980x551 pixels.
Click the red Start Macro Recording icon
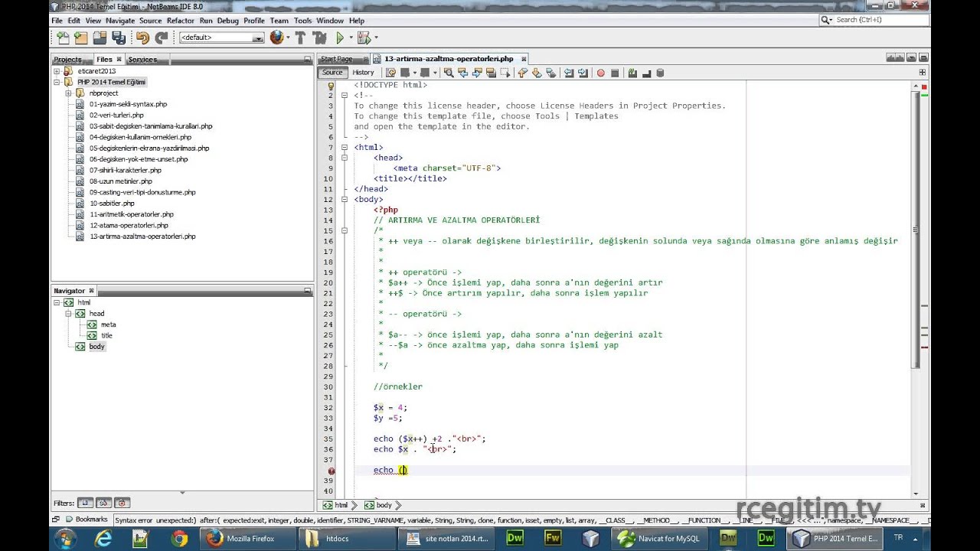point(601,73)
